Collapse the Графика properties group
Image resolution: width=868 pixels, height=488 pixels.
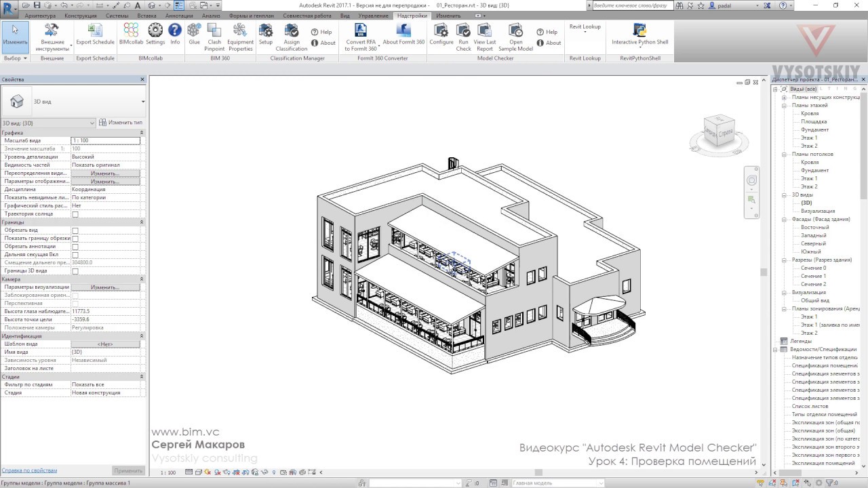click(142, 133)
